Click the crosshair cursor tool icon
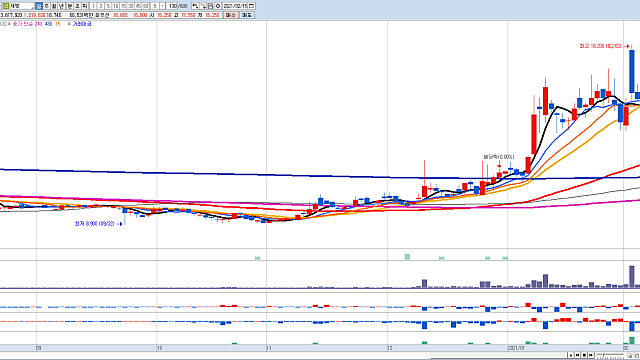 pos(203,6)
